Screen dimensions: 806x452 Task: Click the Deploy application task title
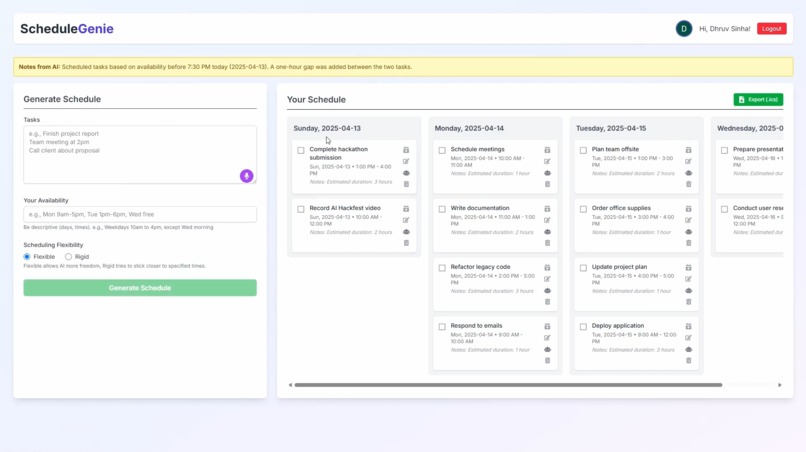pos(617,326)
